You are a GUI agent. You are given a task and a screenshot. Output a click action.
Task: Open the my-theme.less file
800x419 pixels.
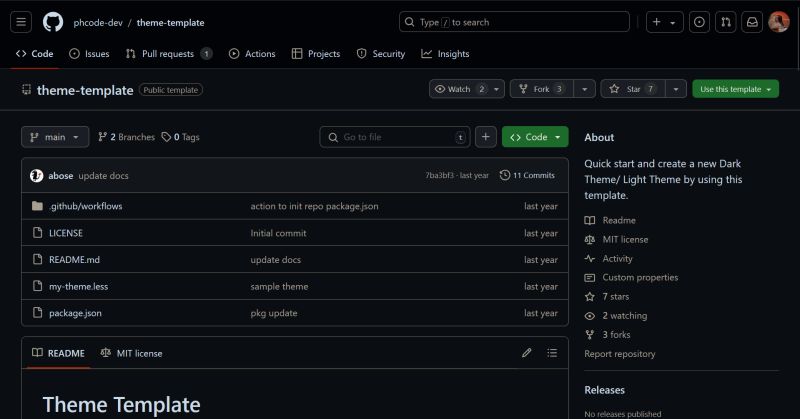tap(79, 286)
